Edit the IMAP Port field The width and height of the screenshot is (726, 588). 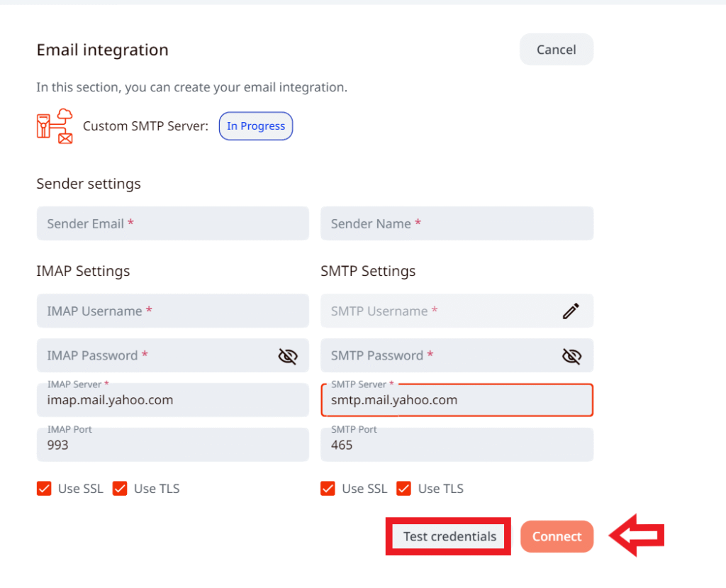pos(172,445)
